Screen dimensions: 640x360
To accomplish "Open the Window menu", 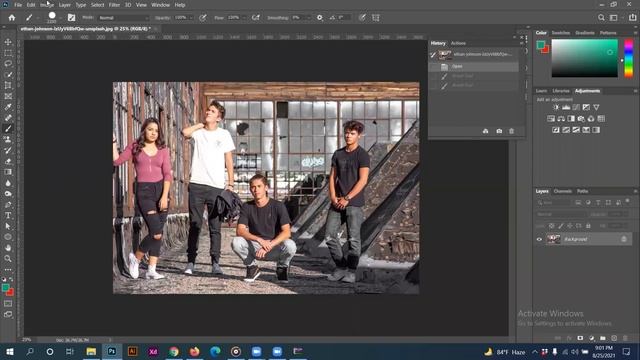I will 160,5.
